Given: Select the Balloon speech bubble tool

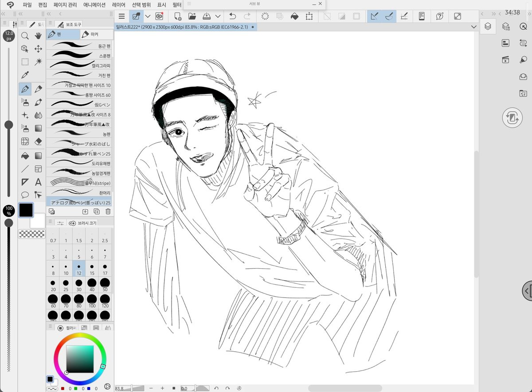Looking at the screenshot, I should click(x=25, y=195).
